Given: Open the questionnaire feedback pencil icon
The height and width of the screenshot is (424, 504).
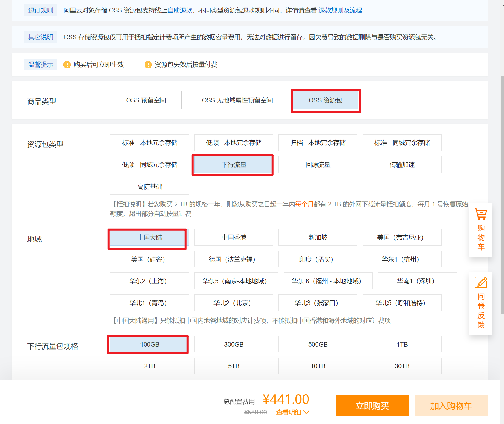Looking at the screenshot, I should 481,283.
